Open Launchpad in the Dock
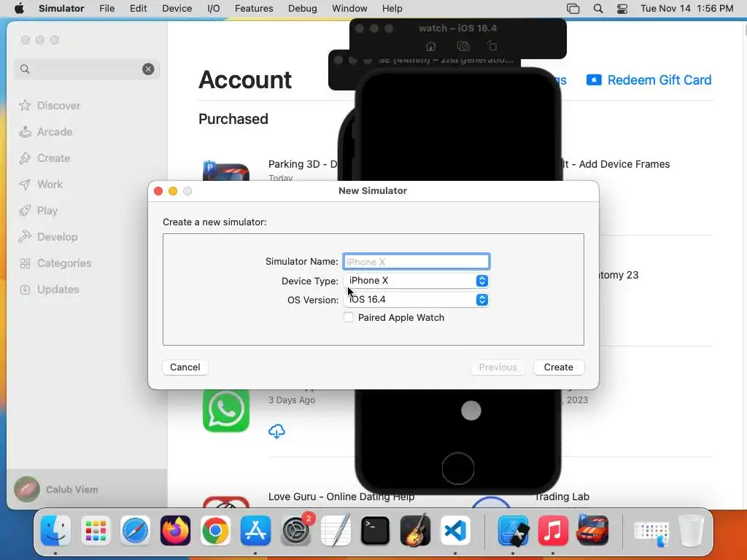747x560 pixels. click(x=96, y=531)
